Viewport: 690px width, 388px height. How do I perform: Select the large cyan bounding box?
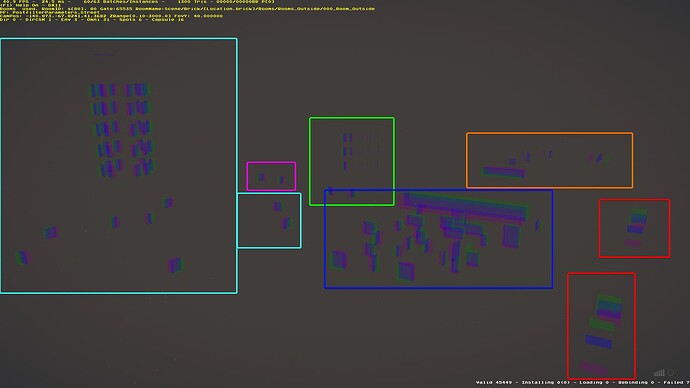[119, 166]
